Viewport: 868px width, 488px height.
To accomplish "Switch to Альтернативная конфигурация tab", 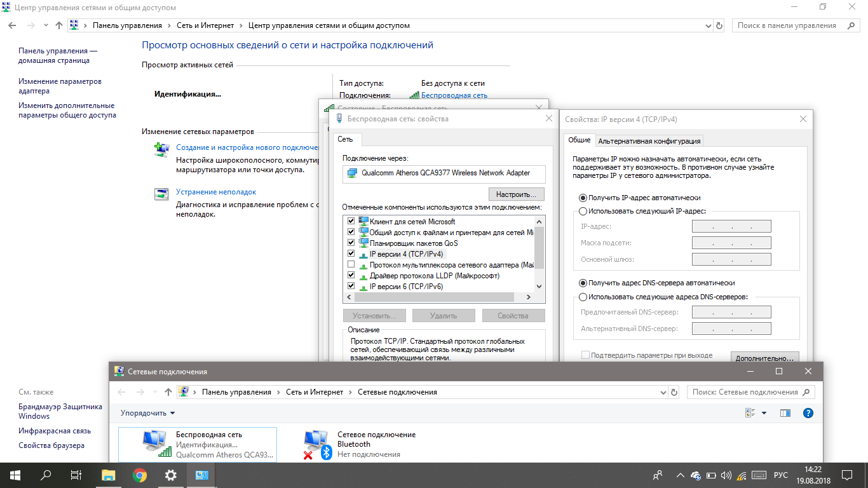I will pos(649,141).
